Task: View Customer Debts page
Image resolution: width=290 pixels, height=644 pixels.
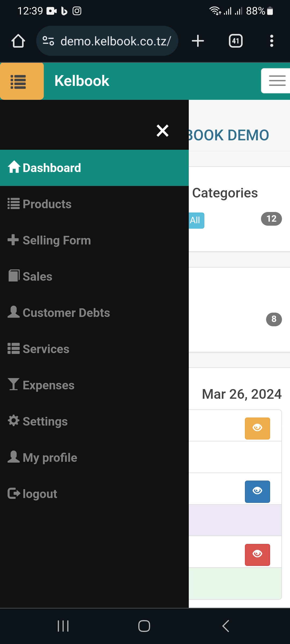Action: 66,313
